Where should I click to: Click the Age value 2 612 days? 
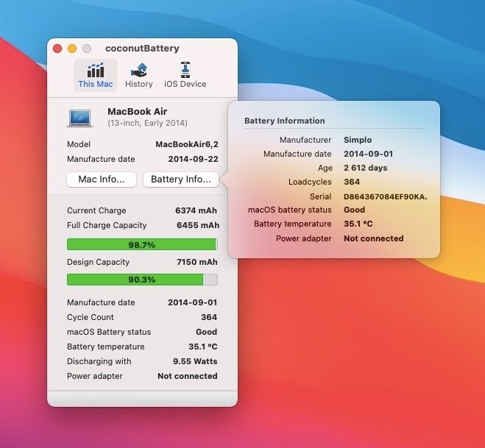coord(366,168)
